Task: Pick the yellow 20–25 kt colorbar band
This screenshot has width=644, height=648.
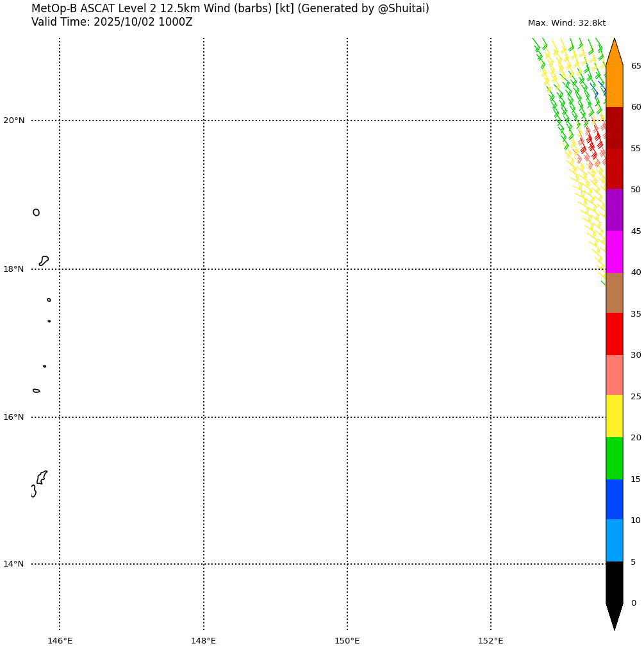Action: pyautogui.click(x=614, y=416)
